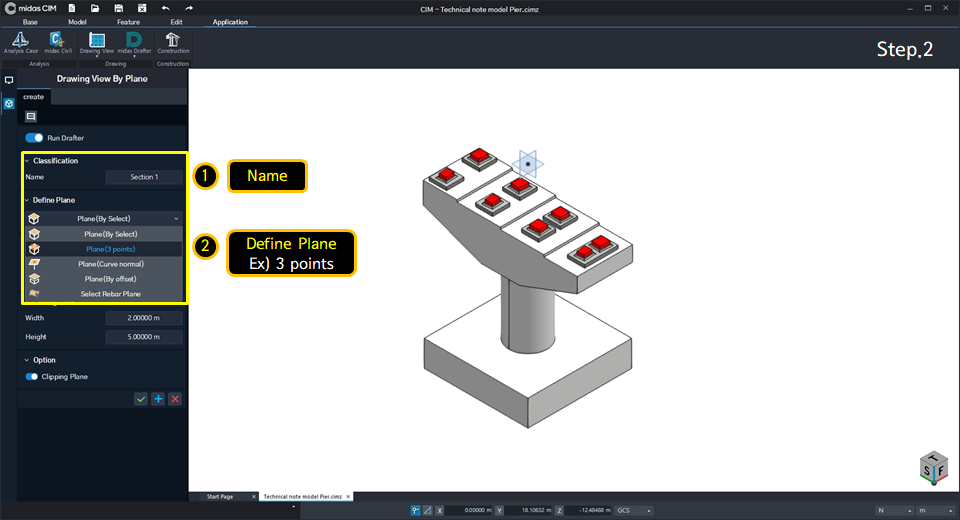Close the Start Page tab
The height and width of the screenshot is (520, 960).
tap(253, 497)
